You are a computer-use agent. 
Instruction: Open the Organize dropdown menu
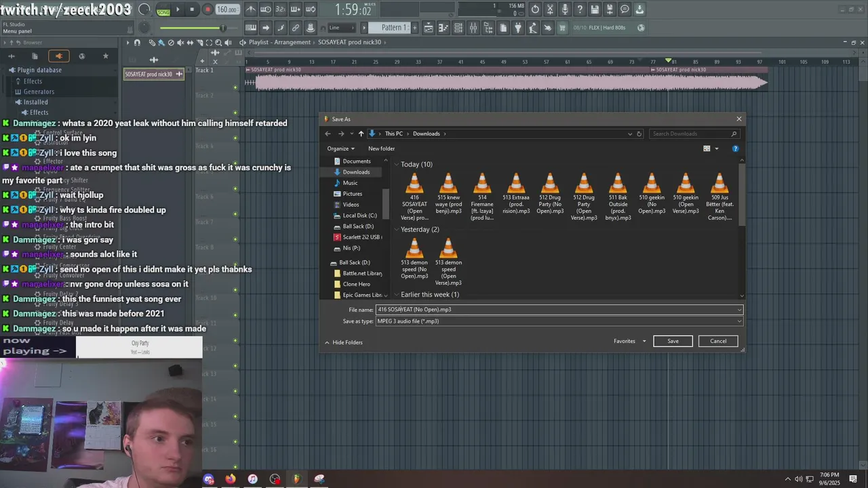coord(340,148)
